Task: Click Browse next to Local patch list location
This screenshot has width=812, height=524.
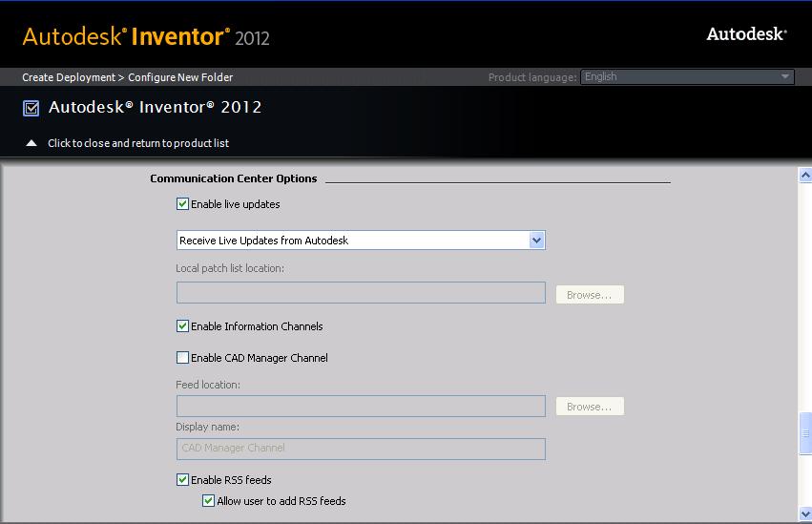Action: (x=590, y=295)
